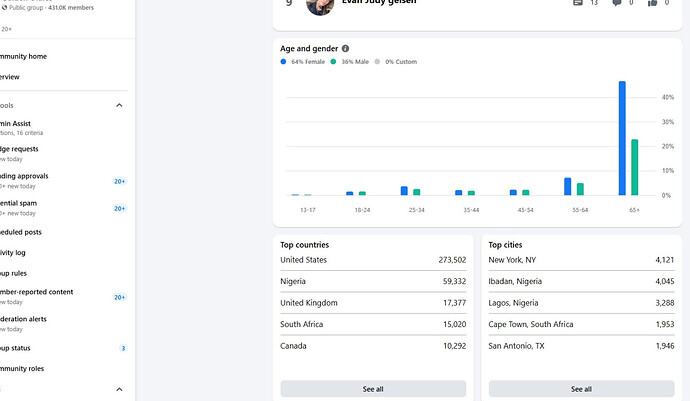Click See all under Top countries

(373, 389)
